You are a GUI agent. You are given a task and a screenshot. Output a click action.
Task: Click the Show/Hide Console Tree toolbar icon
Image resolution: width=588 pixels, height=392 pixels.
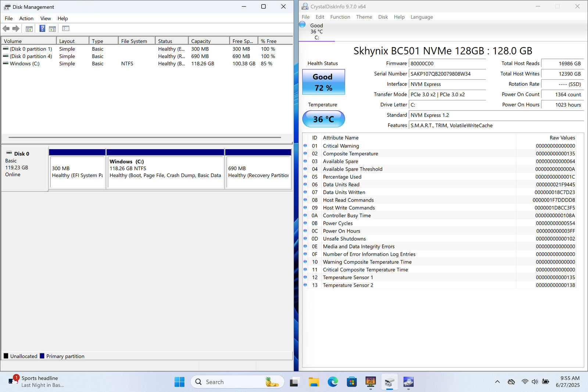(29, 29)
